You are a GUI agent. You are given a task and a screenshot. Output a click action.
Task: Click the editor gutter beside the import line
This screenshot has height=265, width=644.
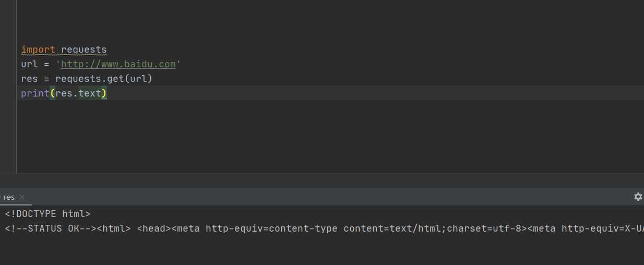click(8, 50)
